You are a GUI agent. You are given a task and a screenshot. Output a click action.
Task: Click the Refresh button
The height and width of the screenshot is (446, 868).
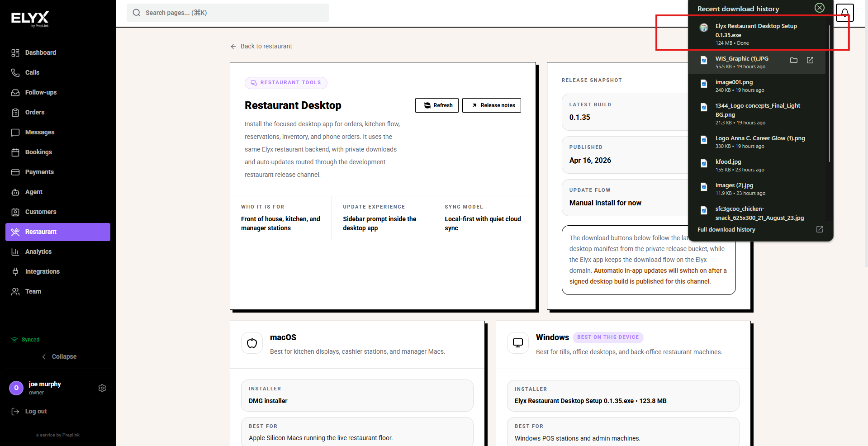[437, 105]
